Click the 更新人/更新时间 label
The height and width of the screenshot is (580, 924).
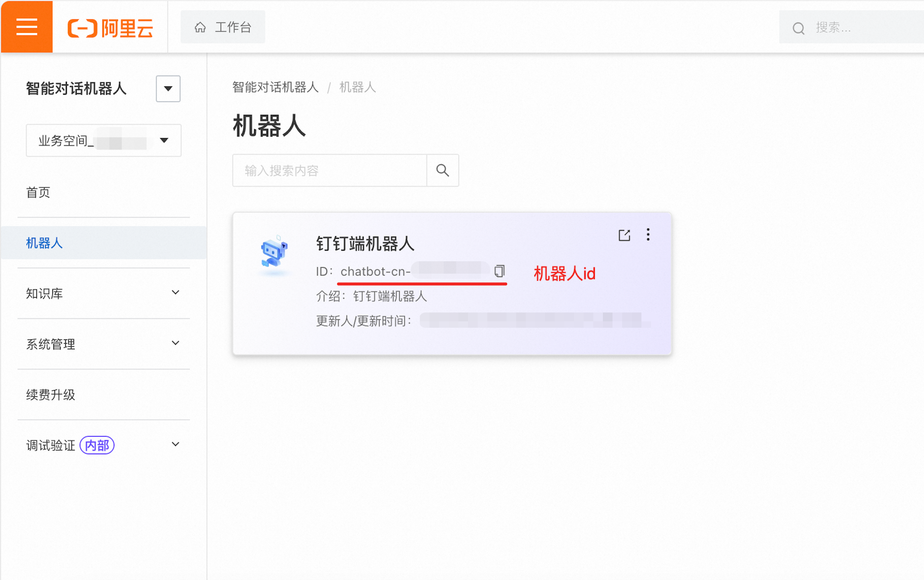(x=364, y=321)
